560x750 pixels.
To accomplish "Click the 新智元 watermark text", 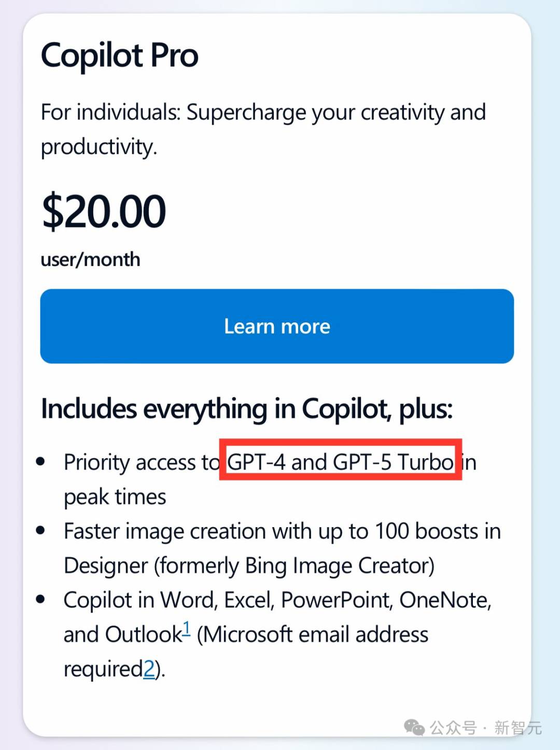I will click(517, 728).
